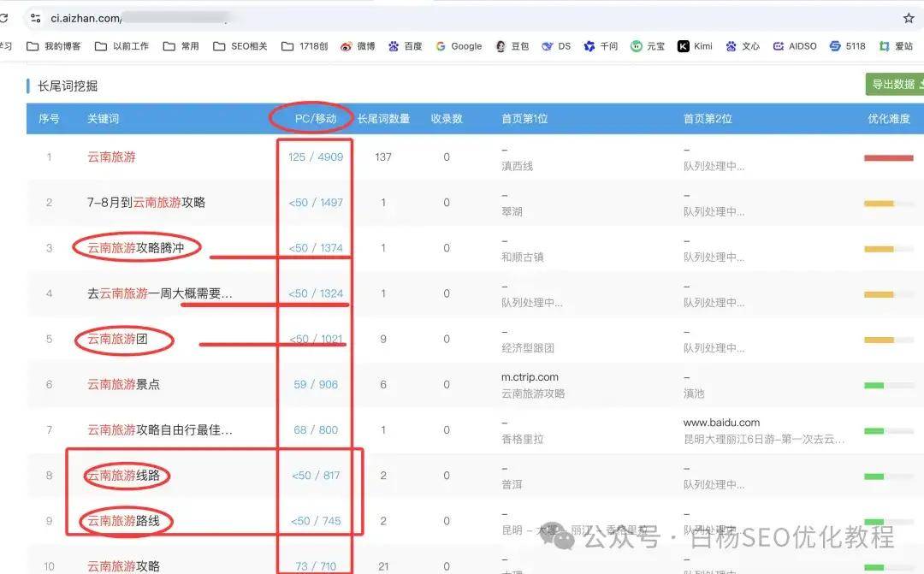This screenshot has height=574, width=924.
Task: Open keyword 云南旅游 in row 1
Action: click(x=111, y=157)
